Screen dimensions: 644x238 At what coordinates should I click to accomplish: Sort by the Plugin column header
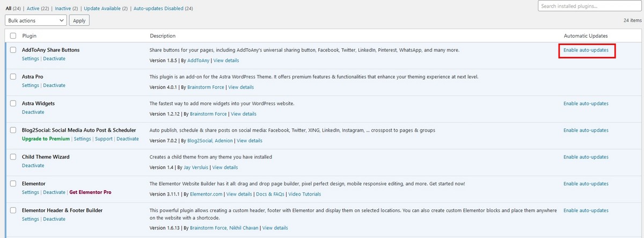point(29,36)
